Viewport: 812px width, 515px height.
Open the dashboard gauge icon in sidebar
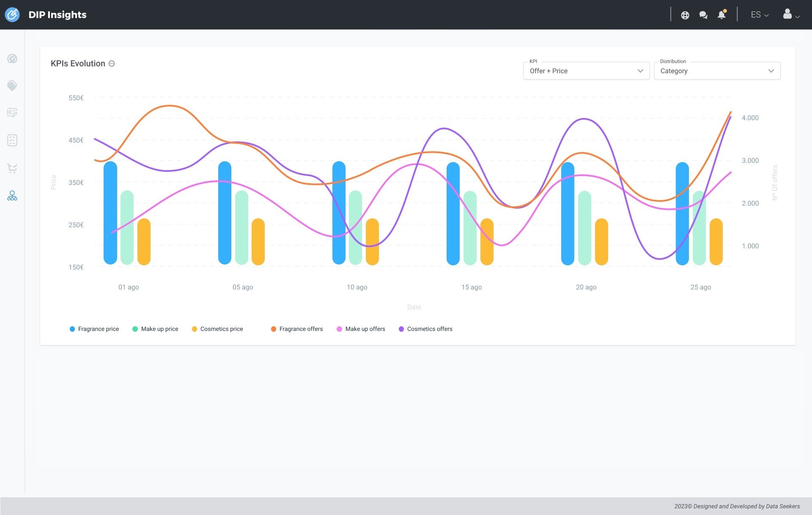12,58
